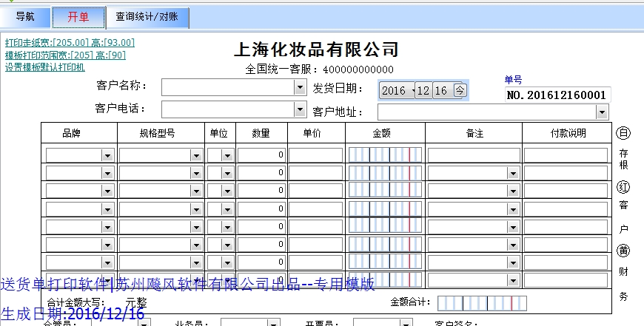The height and width of the screenshot is (326, 644).
Task: Click the 付款说明 column header
Action: coord(568,133)
